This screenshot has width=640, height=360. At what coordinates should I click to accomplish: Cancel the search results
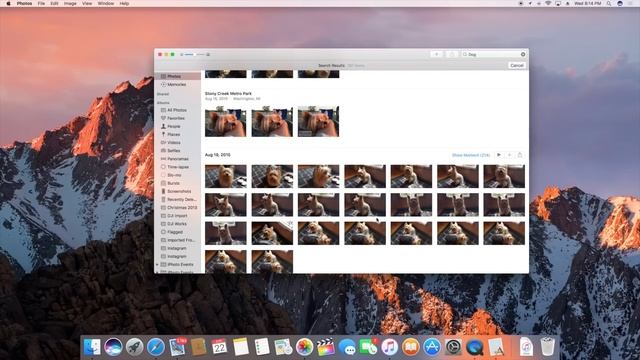click(517, 65)
